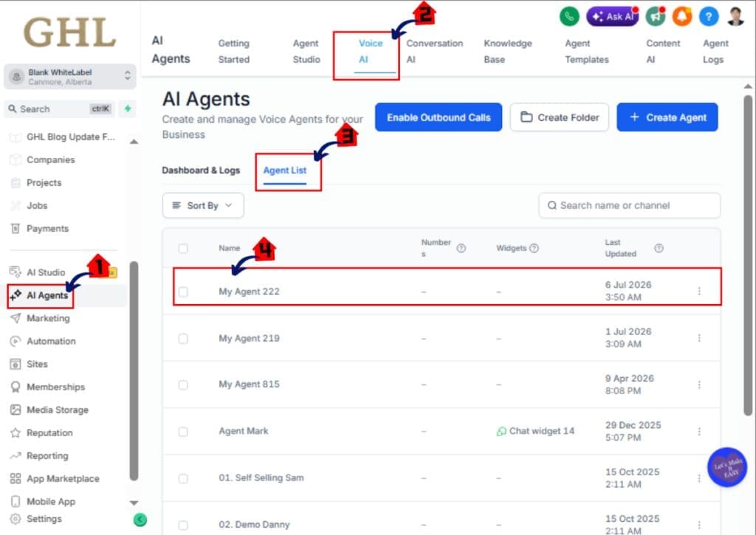Expand the Sort By dropdown

(203, 205)
